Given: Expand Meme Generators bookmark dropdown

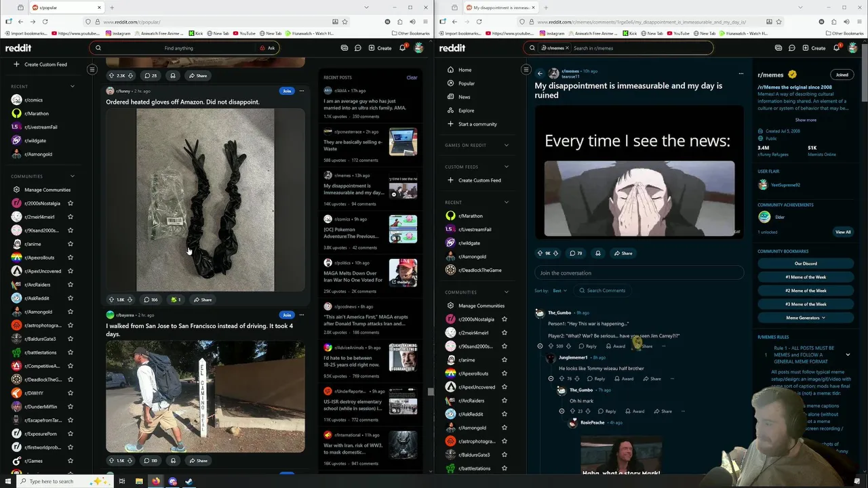Looking at the screenshot, I should pyautogui.click(x=806, y=318).
